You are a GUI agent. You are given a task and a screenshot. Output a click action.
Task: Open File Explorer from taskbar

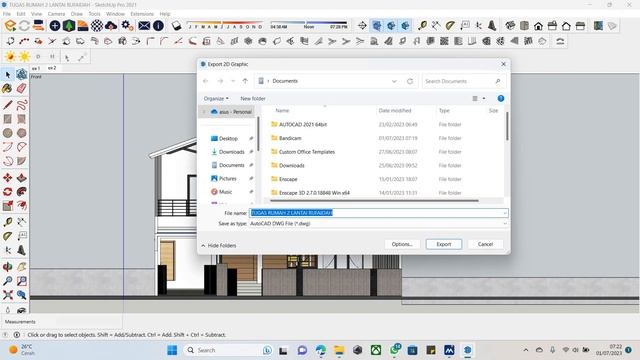(x=339, y=350)
